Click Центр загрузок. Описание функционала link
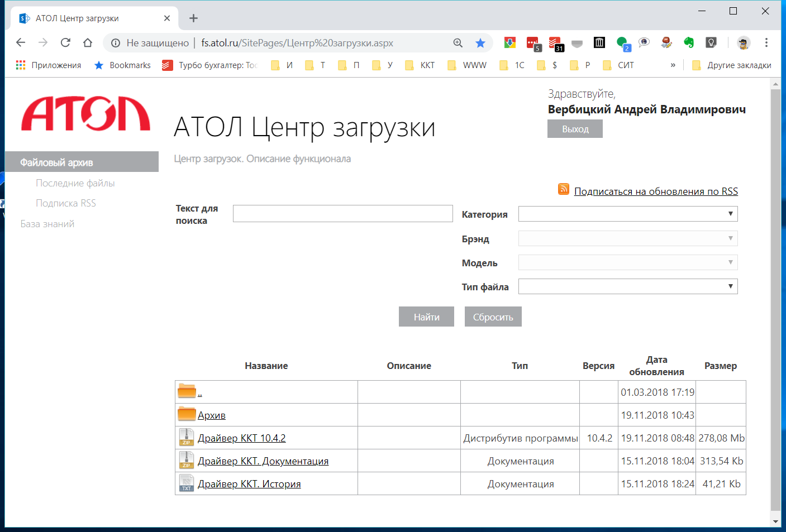Screen dimensions: 786x532 (262, 159)
